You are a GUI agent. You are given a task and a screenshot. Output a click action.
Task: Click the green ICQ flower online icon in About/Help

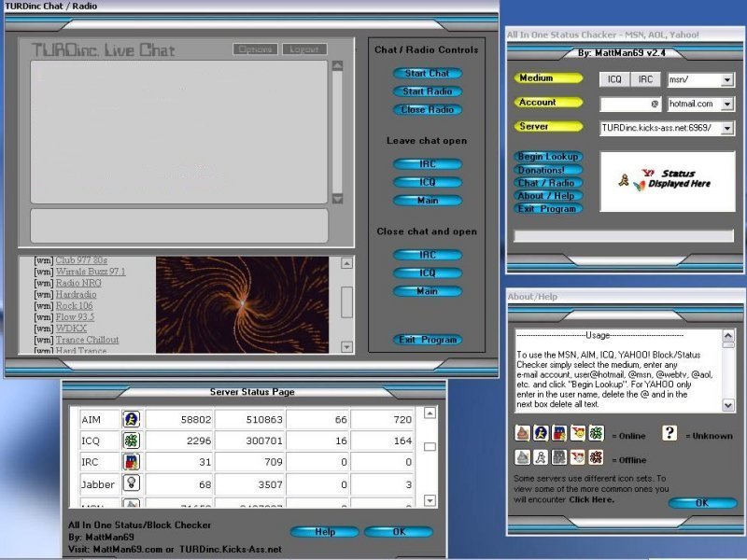[x=596, y=433]
